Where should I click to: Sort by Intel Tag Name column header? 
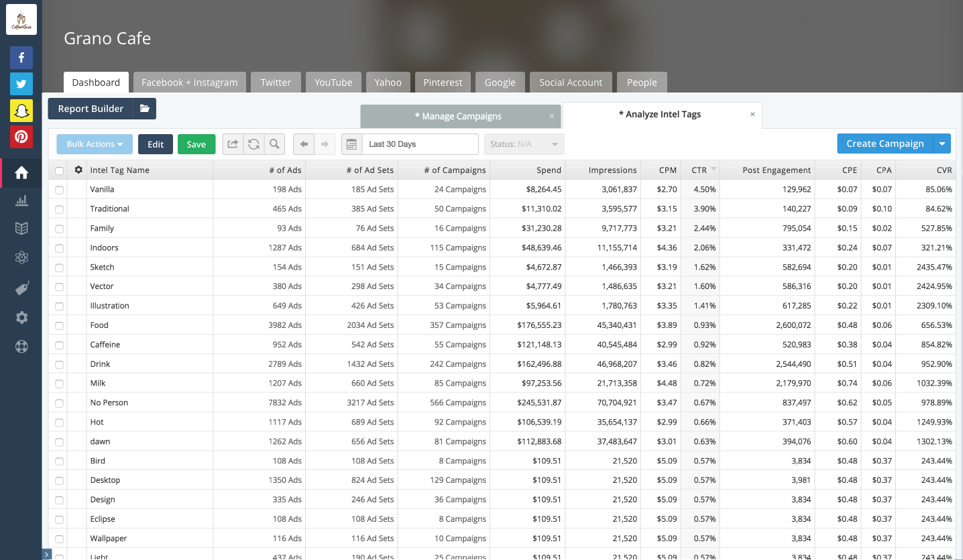pos(150,170)
